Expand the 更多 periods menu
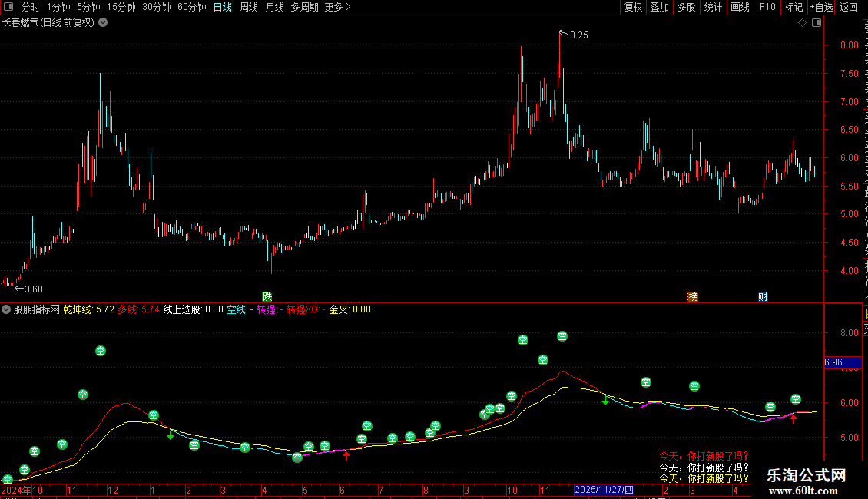The height and width of the screenshot is (499, 868). click(337, 7)
